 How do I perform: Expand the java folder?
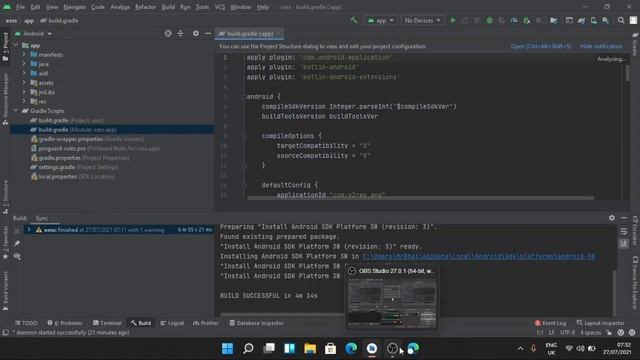pyautogui.click(x=24, y=64)
